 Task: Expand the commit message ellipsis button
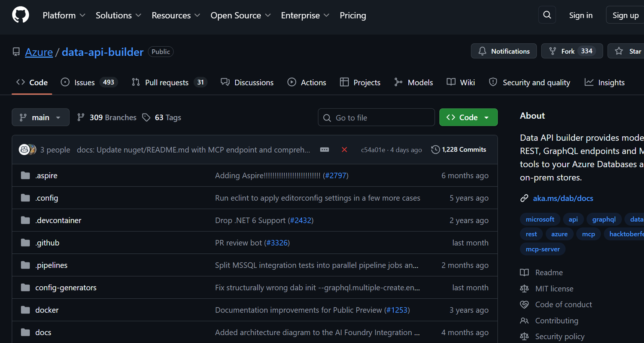325,150
